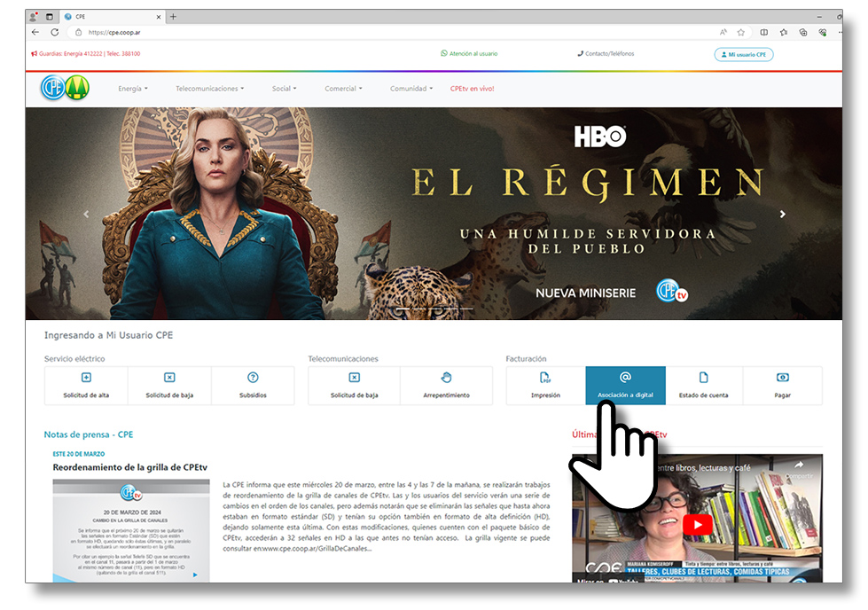Viewport: 868px width, 610px height.
Task: Open Contacto/Teléfonos link
Action: point(606,54)
